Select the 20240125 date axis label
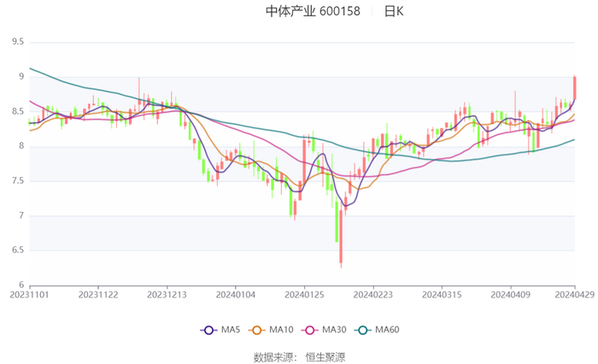This screenshot has height=364, width=598. point(303,295)
